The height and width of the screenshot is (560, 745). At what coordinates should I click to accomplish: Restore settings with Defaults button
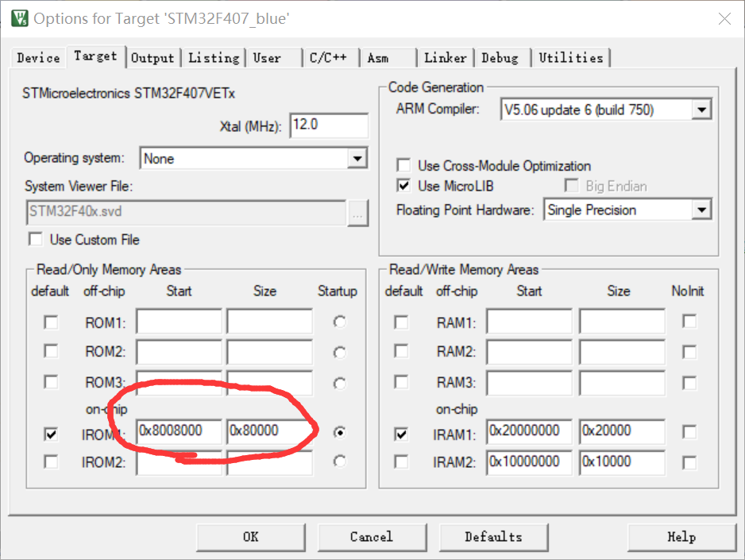494,537
